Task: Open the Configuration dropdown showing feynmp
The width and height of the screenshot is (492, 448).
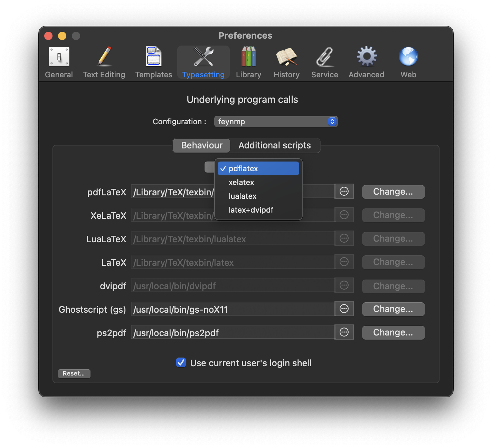Action: (x=275, y=121)
